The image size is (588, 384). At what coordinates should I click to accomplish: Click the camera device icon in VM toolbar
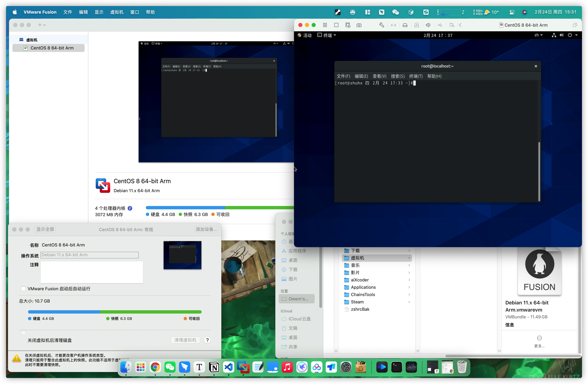tap(416, 25)
